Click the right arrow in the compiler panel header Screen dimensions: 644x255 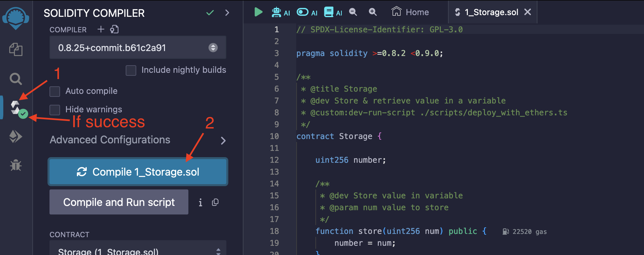[x=227, y=13]
